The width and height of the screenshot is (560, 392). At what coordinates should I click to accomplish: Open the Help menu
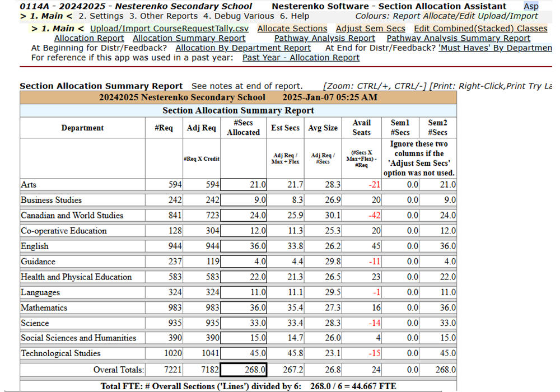coord(295,16)
